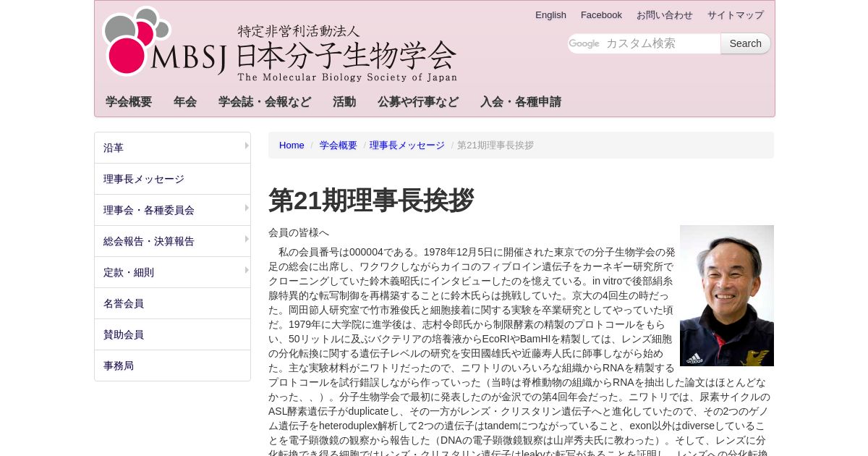The width and height of the screenshot is (868, 456).
Task: Select 定款・細則 in sidebar
Action: pyautogui.click(x=172, y=272)
